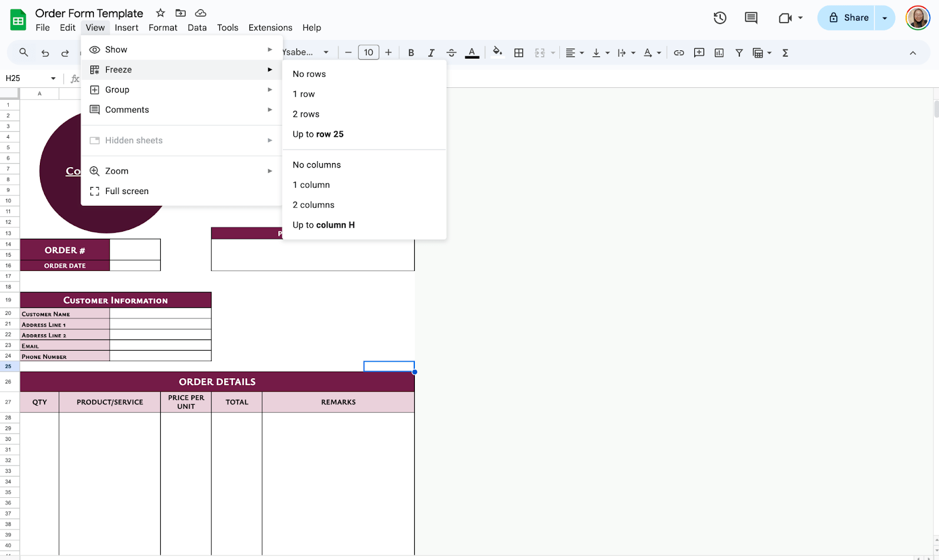Toggle italic text formatting

pyautogui.click(x=431, y=53)
